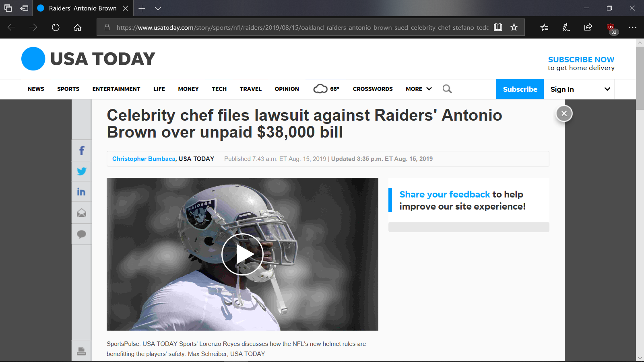The image size is (644, 362).
Task: Show tab previews chevron
Action: (158, 8)
